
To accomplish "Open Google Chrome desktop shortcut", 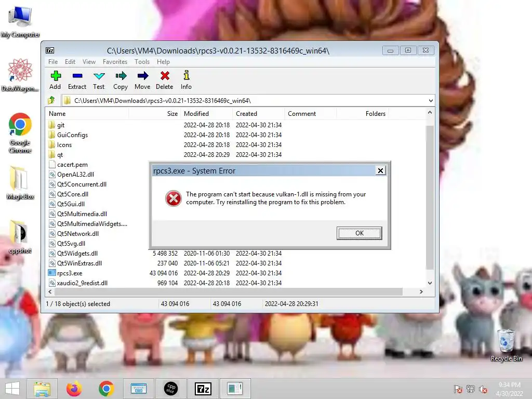I will point(20,133).
